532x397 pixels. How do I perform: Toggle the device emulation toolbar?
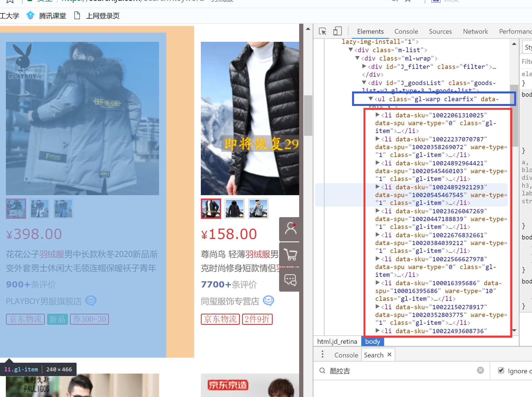(x=337, y=31)
